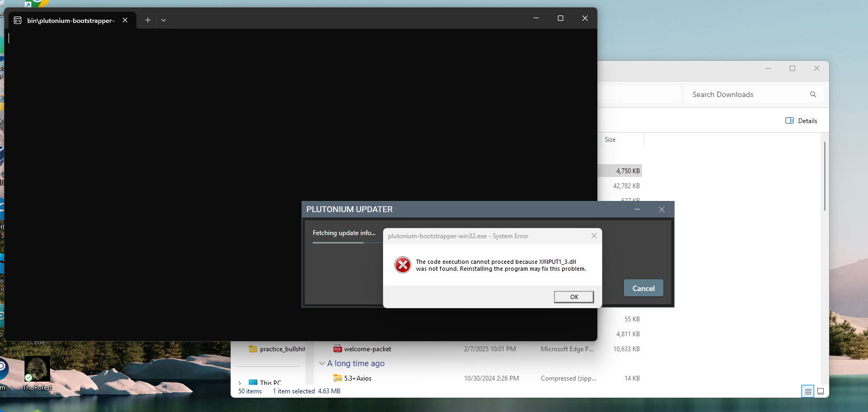Minimize the File Explorer window
Viewport: 868px width, 412px height.
pos(768,68)
